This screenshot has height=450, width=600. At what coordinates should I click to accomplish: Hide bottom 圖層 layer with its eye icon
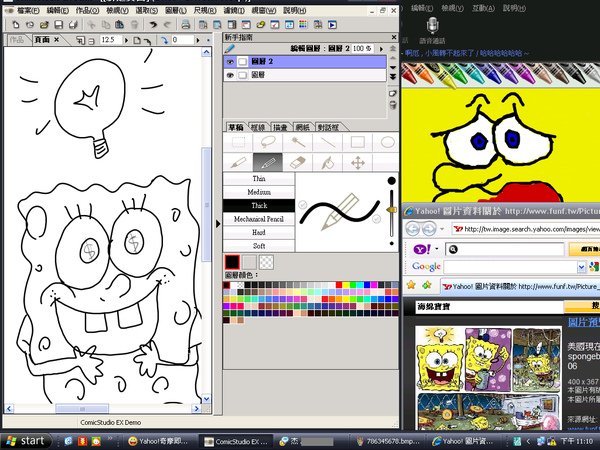click(x=230, y=75)
